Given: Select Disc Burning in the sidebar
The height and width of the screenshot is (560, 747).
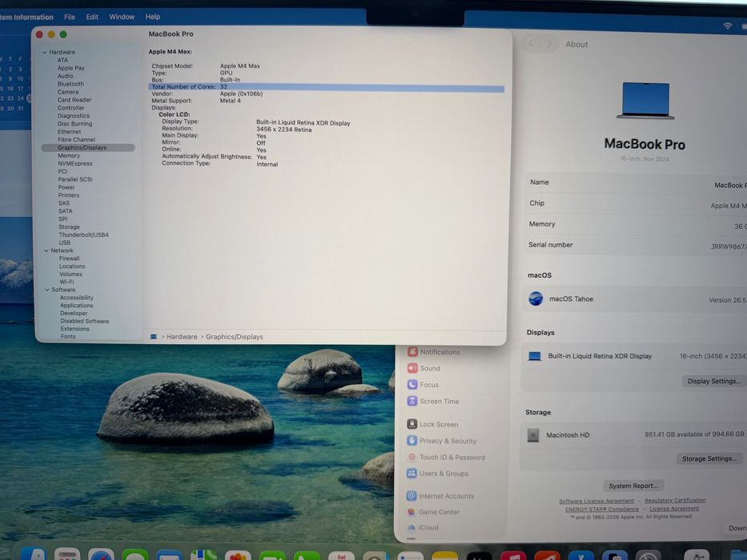Looking at the screenshot, I should click(x=74, y=124).
